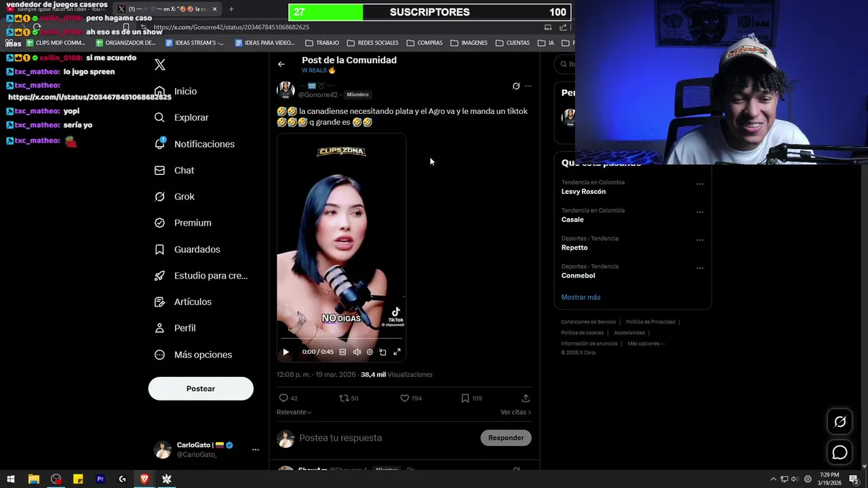
Task: Click the Artículos icon in sidebar
Action: [x=159, y=302]
